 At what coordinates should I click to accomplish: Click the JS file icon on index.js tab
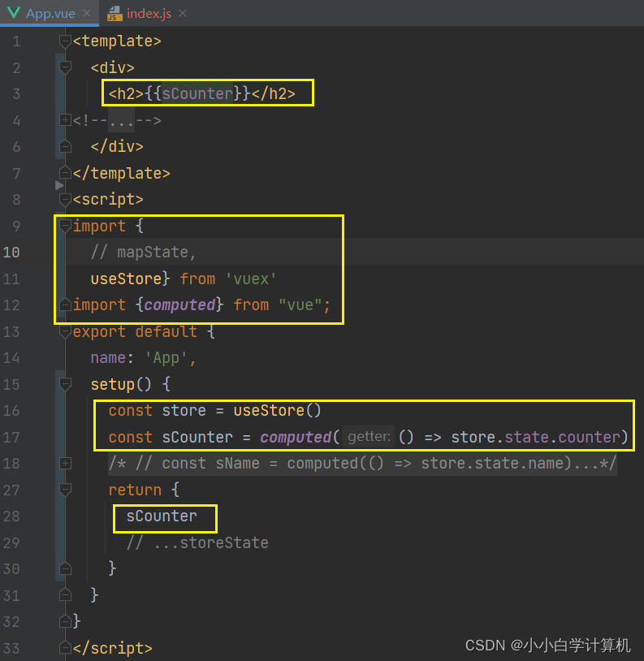click(115, 14)
